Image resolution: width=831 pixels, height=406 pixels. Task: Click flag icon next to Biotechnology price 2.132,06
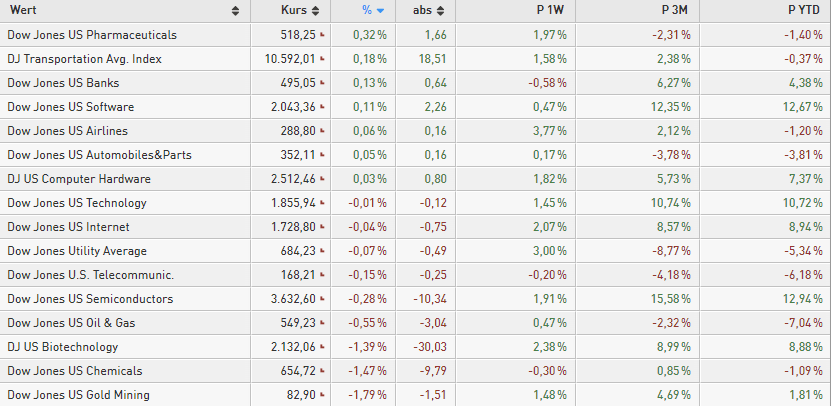(322, 347)
